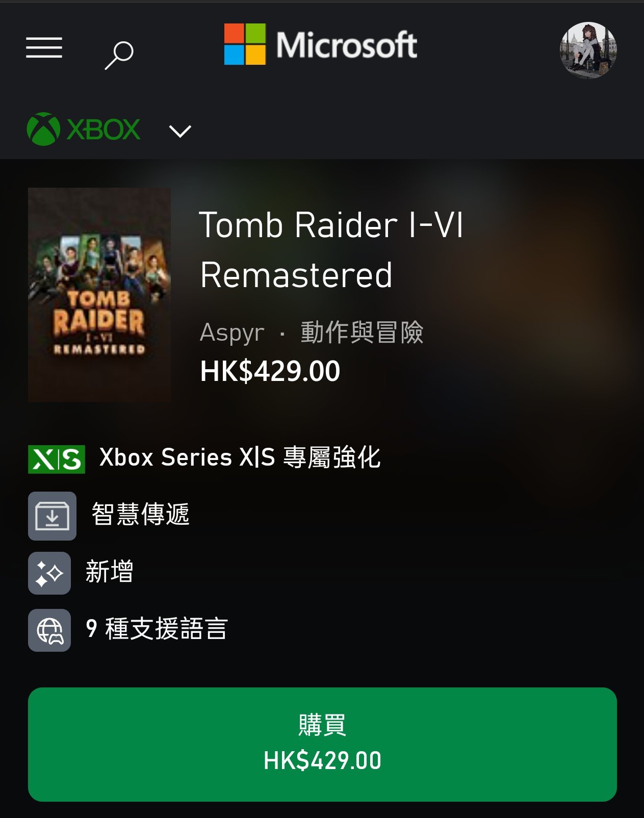644x818 pixels.
Task: Click the Tomb Raider I-VI Remastered title
Action: [331, 250]
